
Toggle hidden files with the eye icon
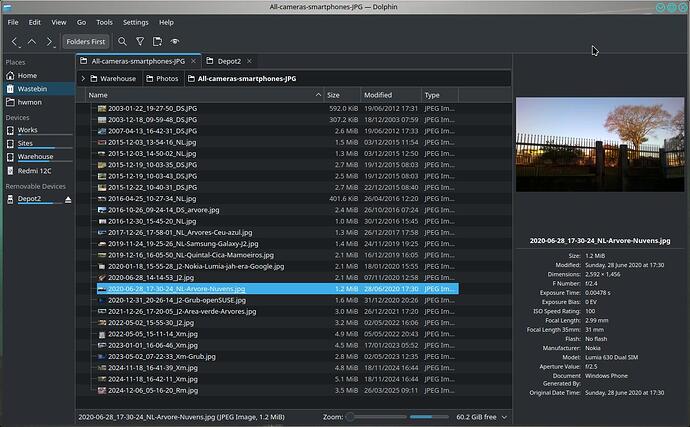pyautogui.click(x=175, y=42)
